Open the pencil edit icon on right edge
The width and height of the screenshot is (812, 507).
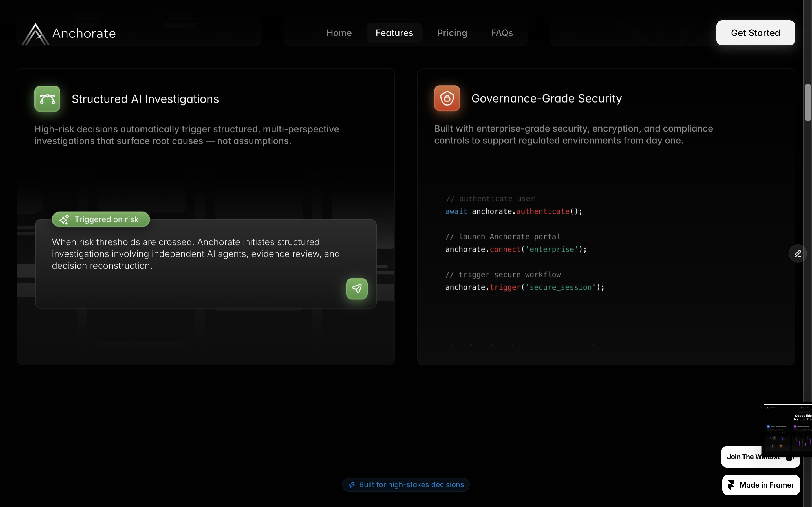coord(798,253)
